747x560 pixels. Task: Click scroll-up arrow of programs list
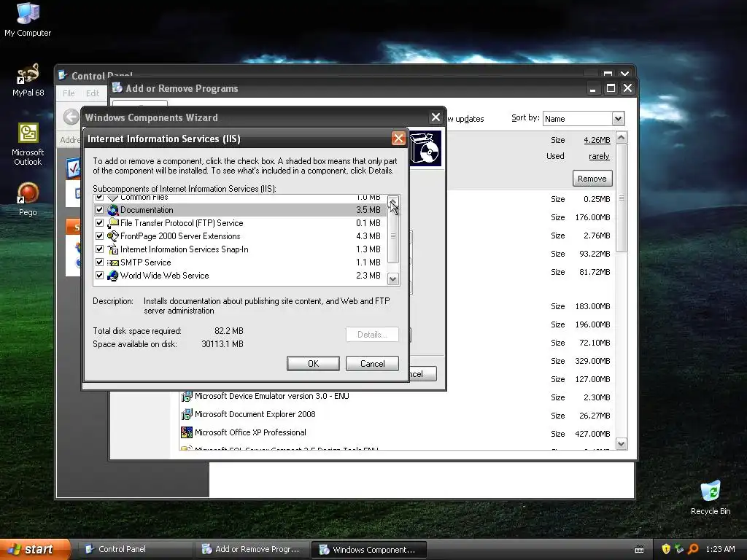622,138
